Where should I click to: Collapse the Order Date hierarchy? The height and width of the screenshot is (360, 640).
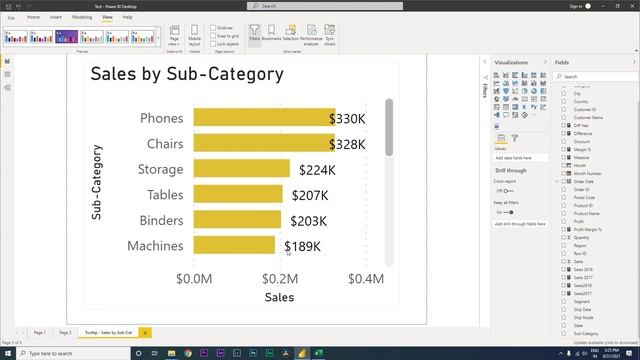[x=557, y=182]
